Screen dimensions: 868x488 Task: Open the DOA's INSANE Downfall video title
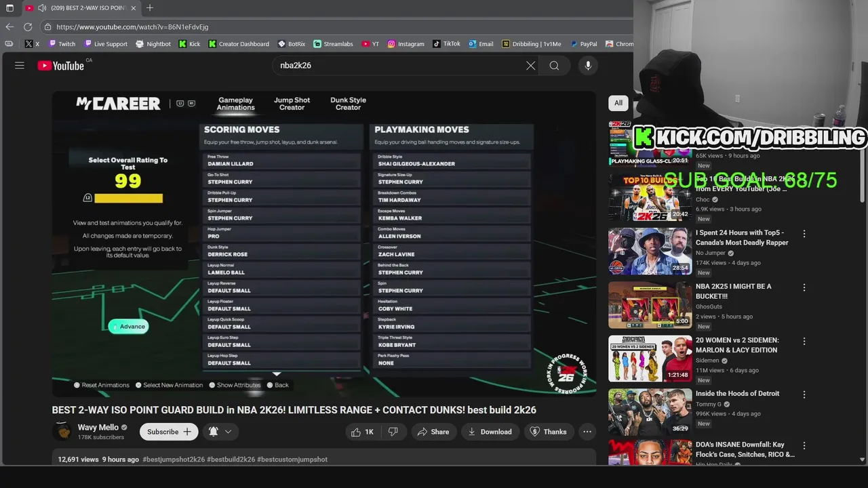[x=745, y=450]
